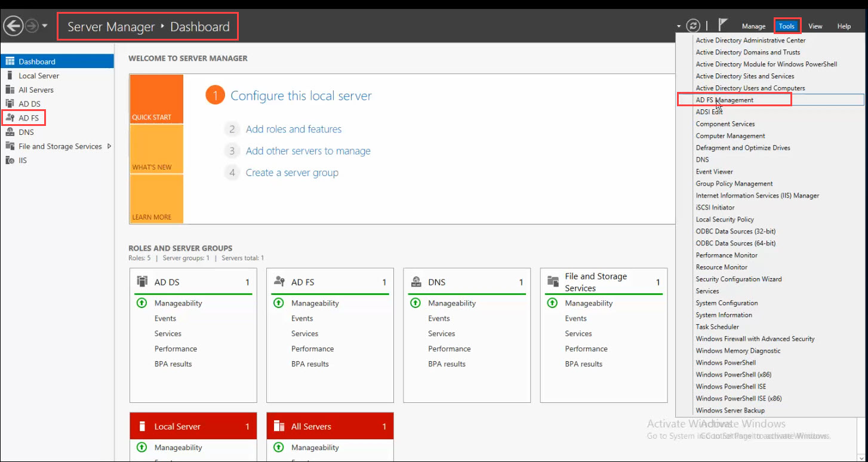Open the Help menu
Screen dimensions: 868x462
844,26
